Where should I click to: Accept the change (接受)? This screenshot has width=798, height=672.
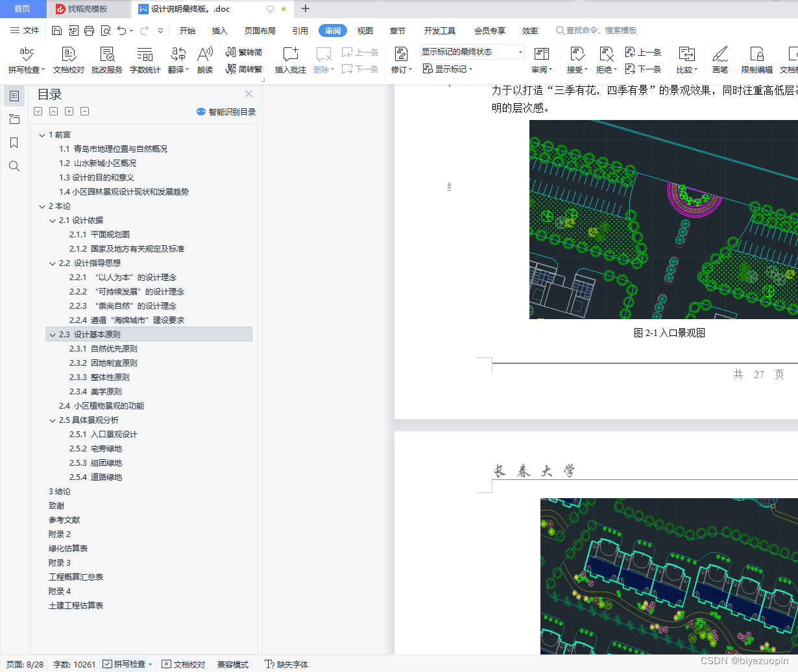click(577, 60)
